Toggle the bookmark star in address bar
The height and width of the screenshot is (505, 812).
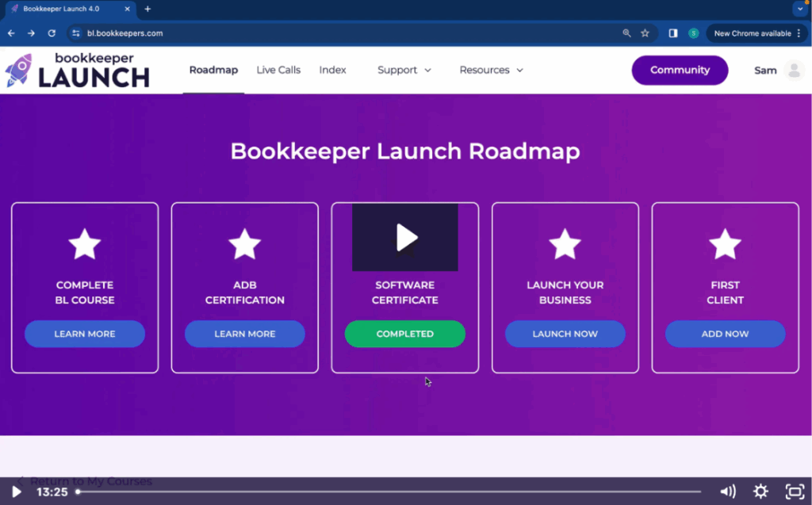pos(645,33)
